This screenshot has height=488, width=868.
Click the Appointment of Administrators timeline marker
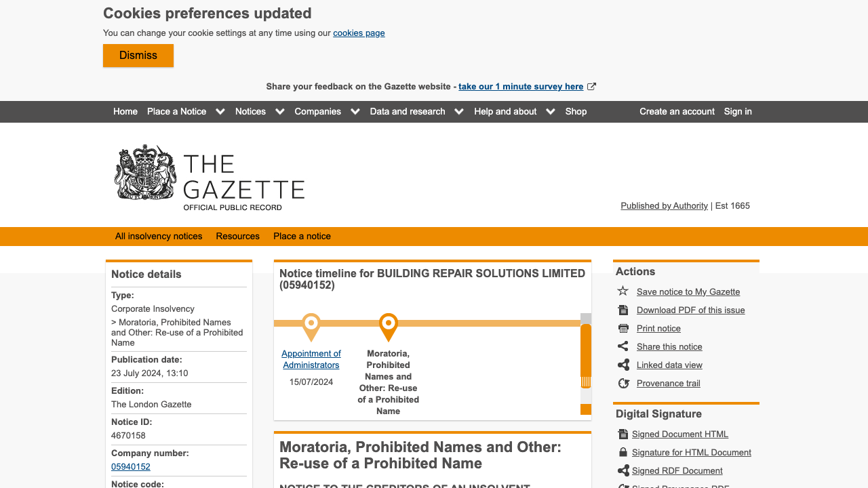[x=311, y=327]
